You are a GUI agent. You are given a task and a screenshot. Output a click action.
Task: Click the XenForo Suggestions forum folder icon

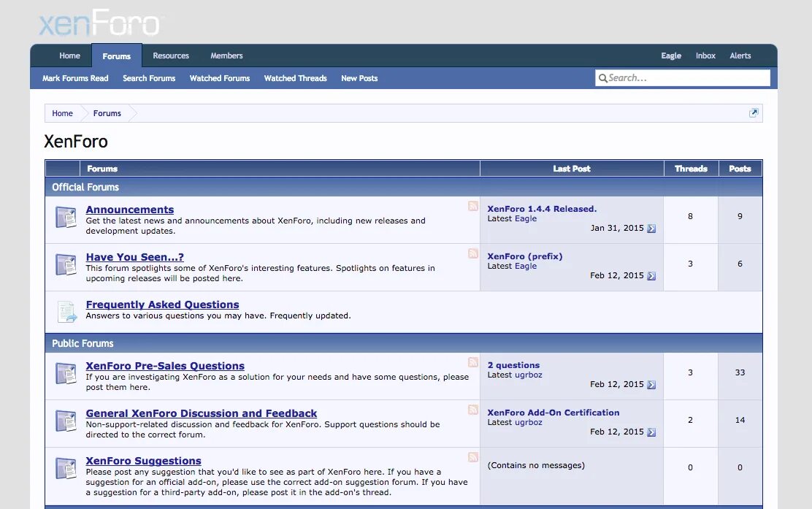pyautogui.click(x=66, y=469)
